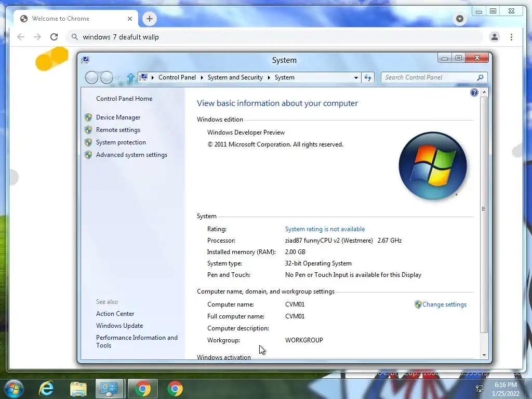Viewport: 532px width, 399px height.
Task: Expand the arrow before Control Panel breadcrumb
Action: point(153,78)
